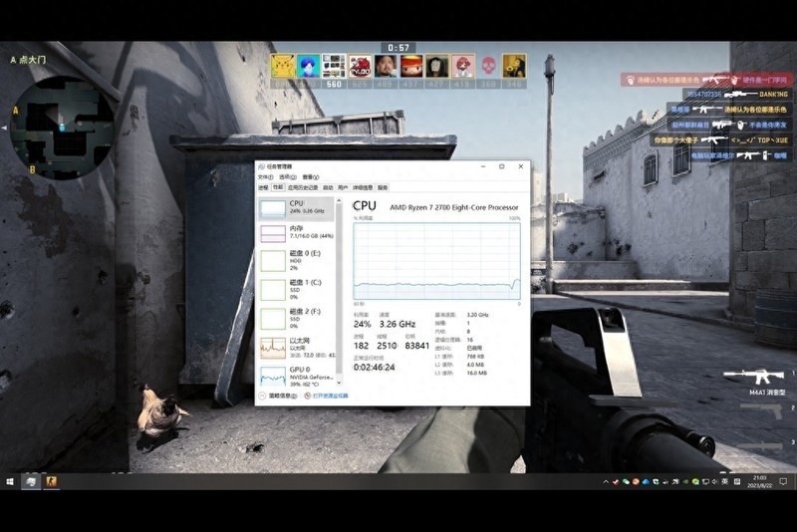This screenshot has width=797, height=532.
Task: Click the Task Manager taskbar icon
Action: (31, 481)
